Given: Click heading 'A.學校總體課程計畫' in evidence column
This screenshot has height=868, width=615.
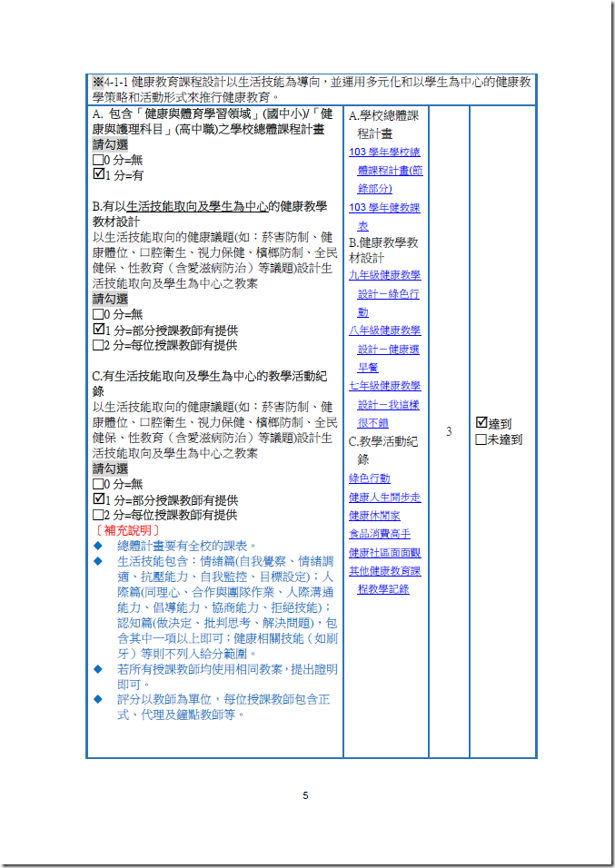Looking at the screenshot, I should 383,124.
